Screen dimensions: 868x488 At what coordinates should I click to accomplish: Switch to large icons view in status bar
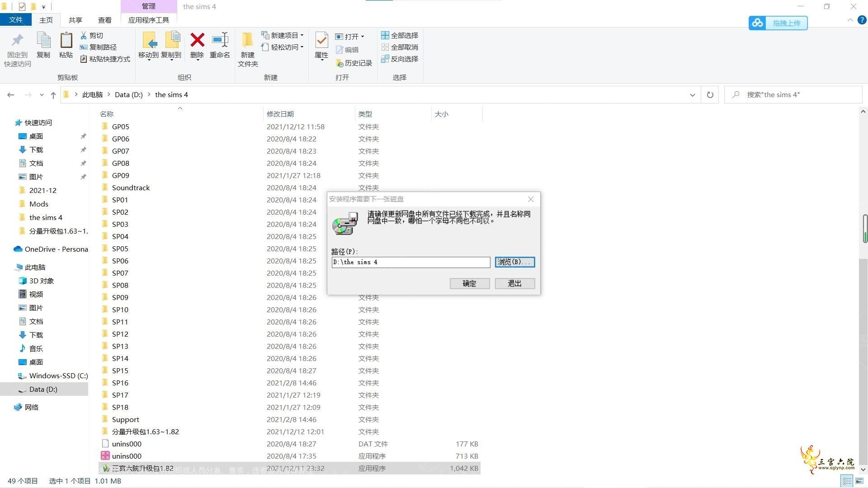click(x=859, y=481)
